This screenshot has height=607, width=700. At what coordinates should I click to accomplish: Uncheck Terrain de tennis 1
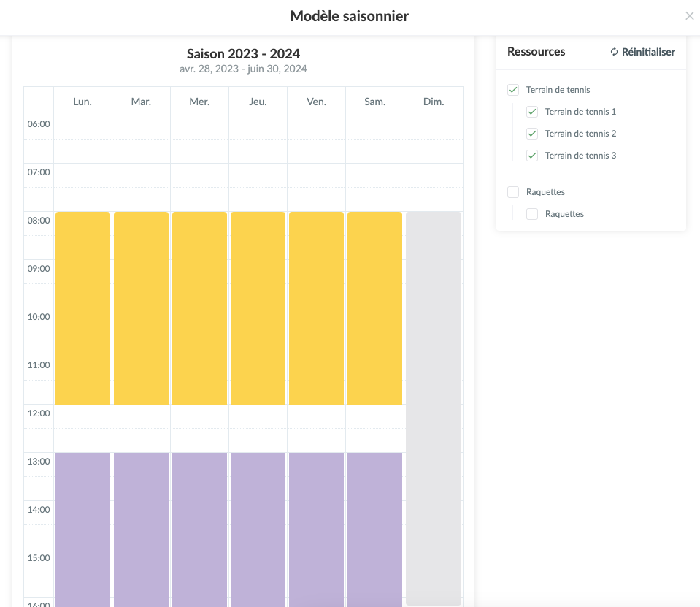pos(532,112)
